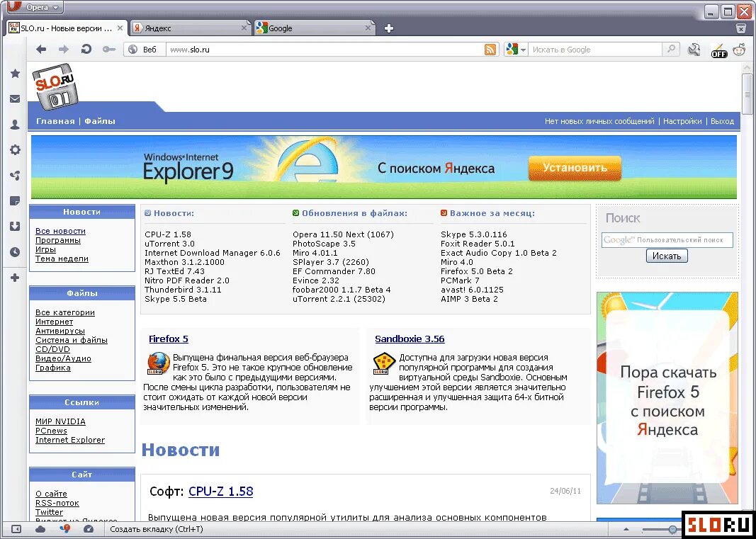Click Нет новых личных сообщений link
This screenshot has height=539, width=756.
pos(599,121)
